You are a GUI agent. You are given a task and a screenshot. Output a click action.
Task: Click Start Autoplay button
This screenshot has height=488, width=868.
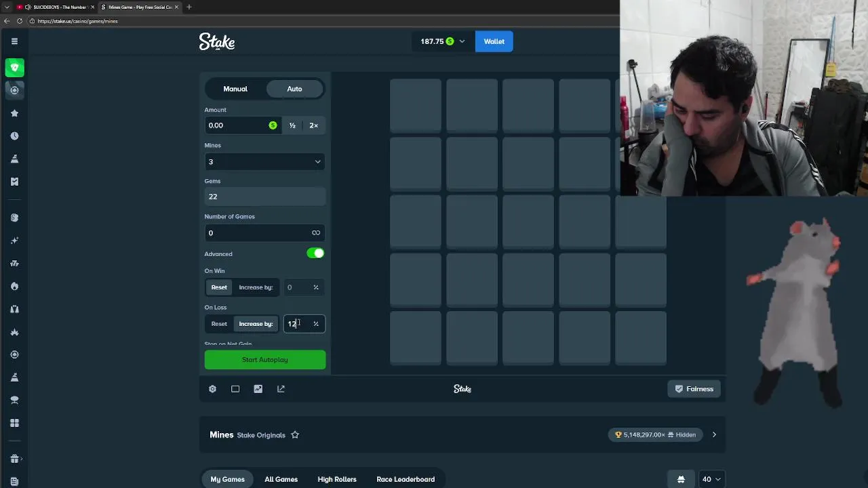pos(265,360)
